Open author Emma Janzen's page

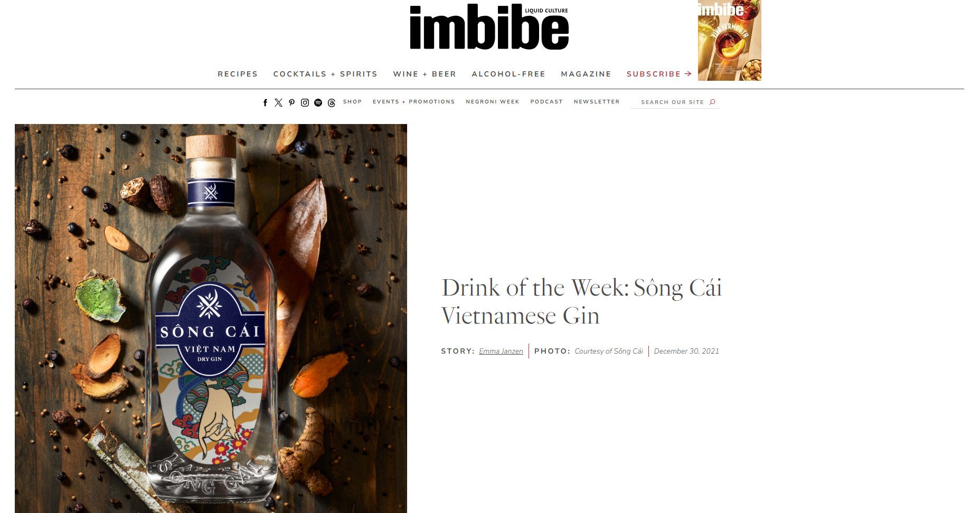[x=501, y=351]
